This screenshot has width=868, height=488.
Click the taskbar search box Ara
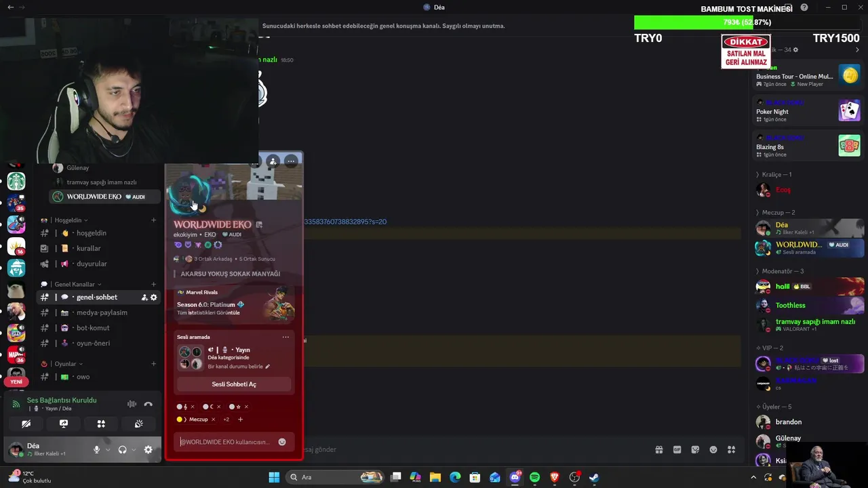pyautogui.click(x=336, y=477)
